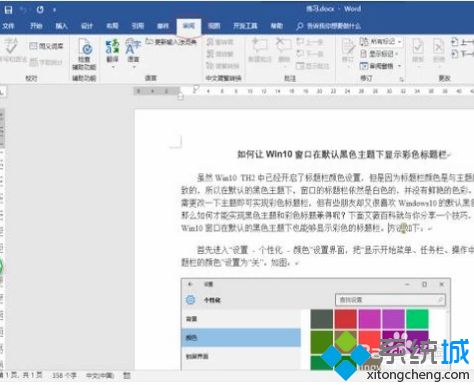Jump to the next change 下一处

click(462, 54)
